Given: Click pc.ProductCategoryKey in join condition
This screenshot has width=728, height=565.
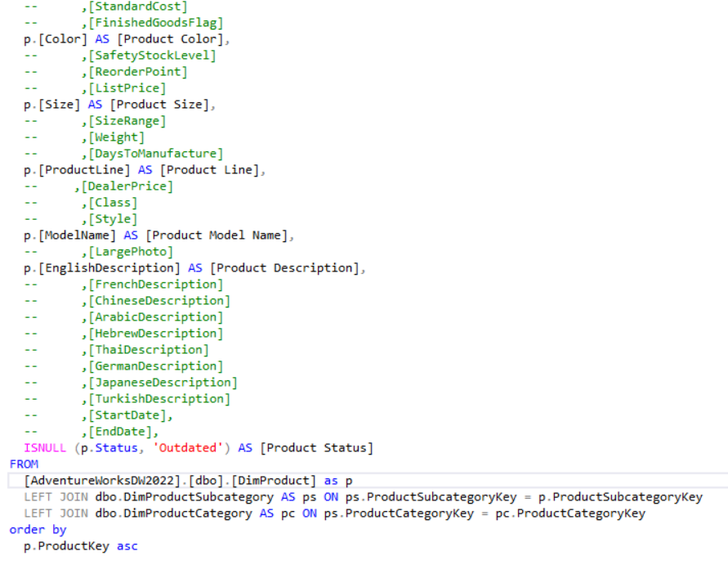Looking at the screenshot, I should [x=570, y=513].
